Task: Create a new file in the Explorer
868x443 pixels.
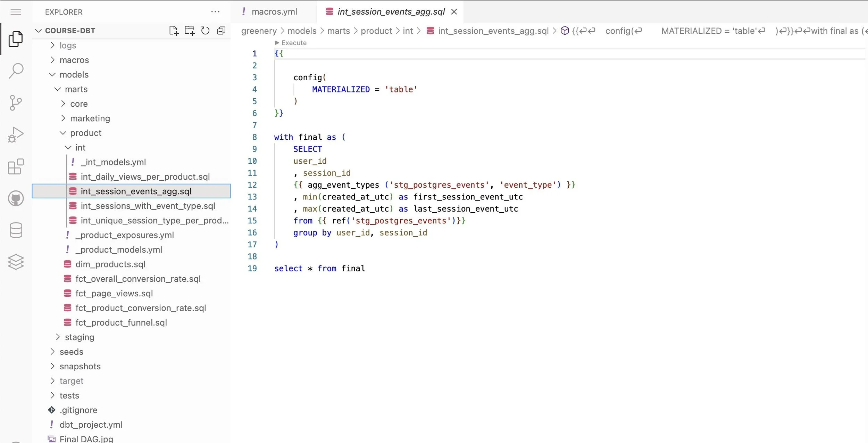Action: (x=174, y=31)
